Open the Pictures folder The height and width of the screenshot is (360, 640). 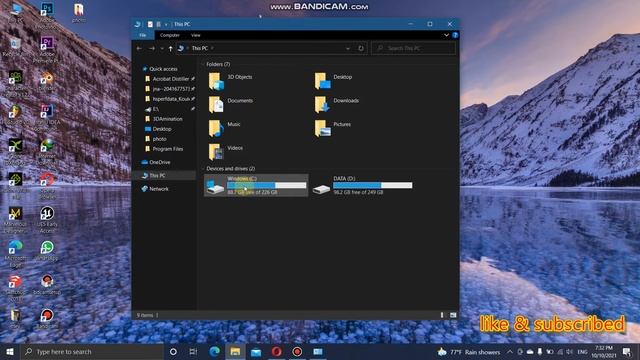(333, 128)
